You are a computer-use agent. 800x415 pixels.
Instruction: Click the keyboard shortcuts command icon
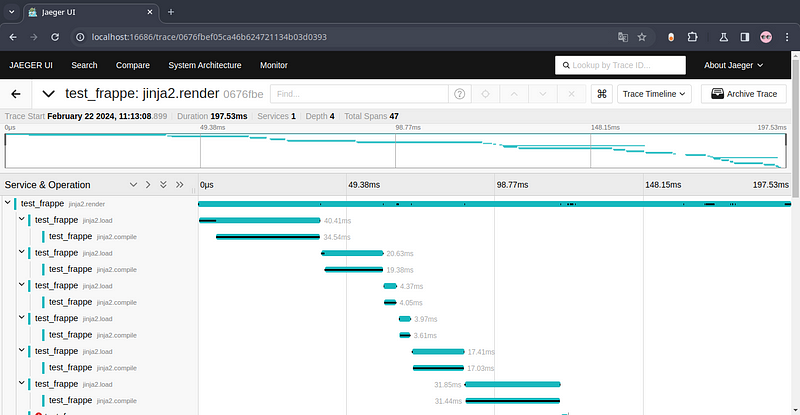(x=602, y=94)
